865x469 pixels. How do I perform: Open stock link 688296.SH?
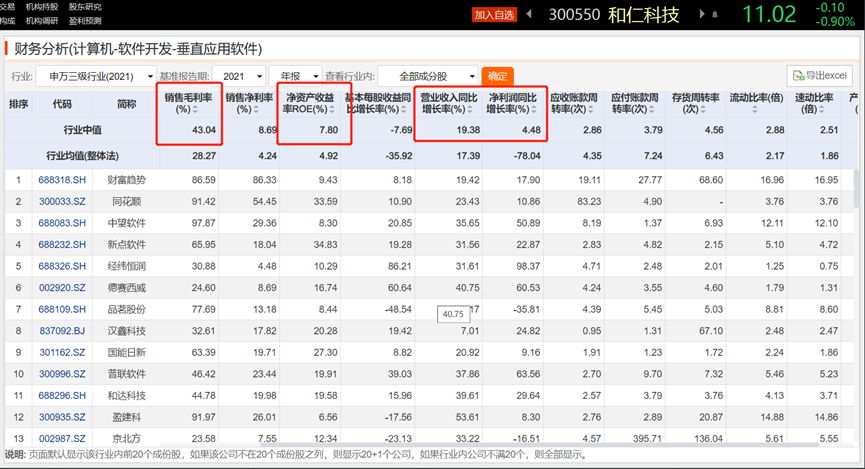(x=62, y=395)
